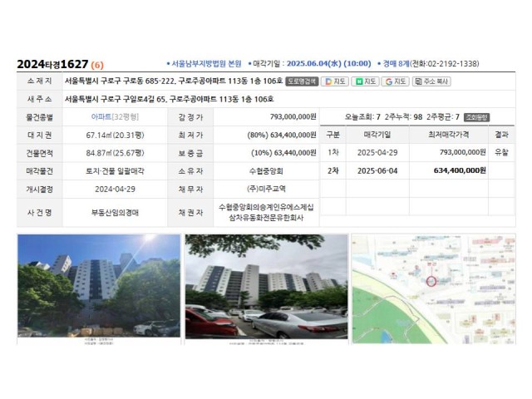Click the 2차 date 2025-06-04
The height and width of the screenshot is (399, 532).
pyautogui.click(x=377, y=170)
